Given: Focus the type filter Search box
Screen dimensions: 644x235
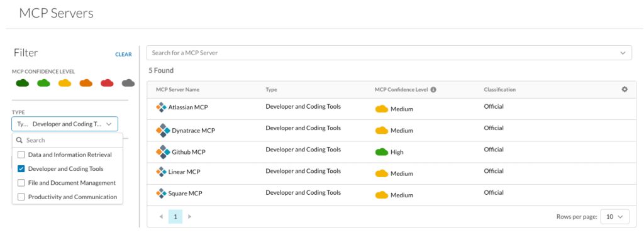Looking at the screenshot, I should click(x=67, y=140).
